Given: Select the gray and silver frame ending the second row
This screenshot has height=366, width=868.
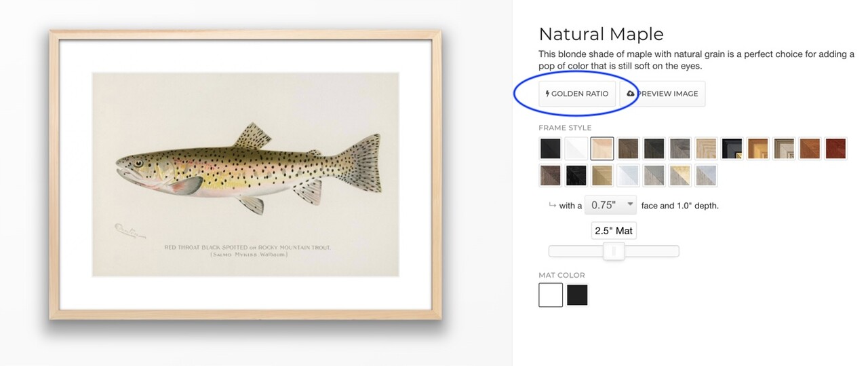Looking at the screenshot, I should (x=706, y=176).
